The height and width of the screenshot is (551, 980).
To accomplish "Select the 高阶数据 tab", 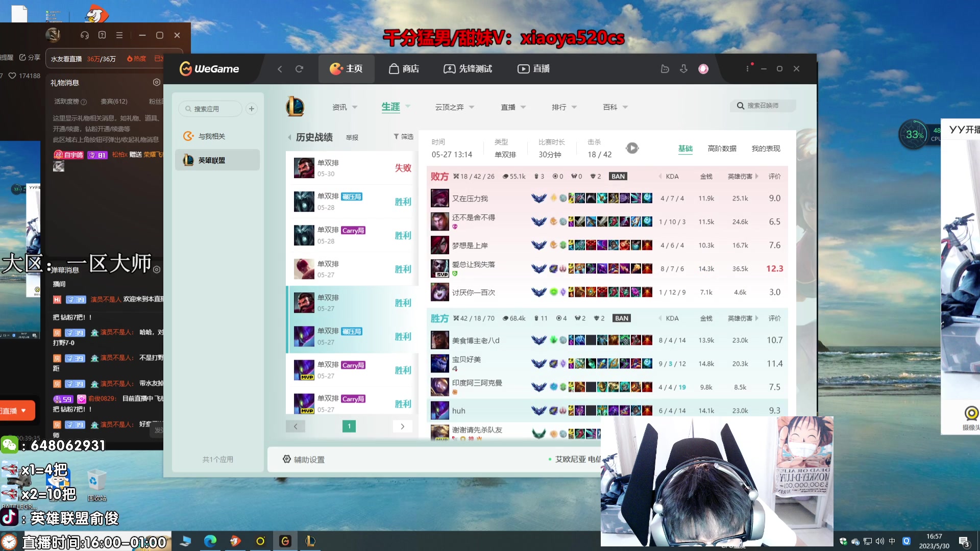I will (x=722, y=148).
